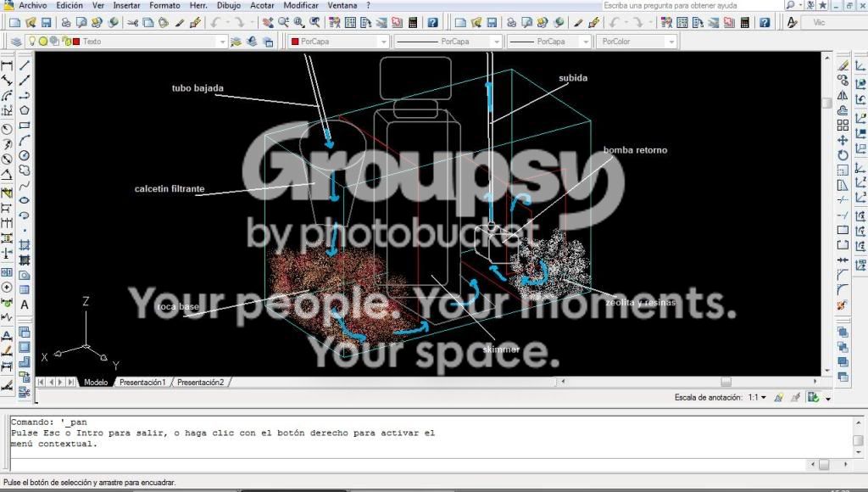This screenshot has width=868, height=492.
Task: Click the last-tab navigation arrow button
Action: 71,383
